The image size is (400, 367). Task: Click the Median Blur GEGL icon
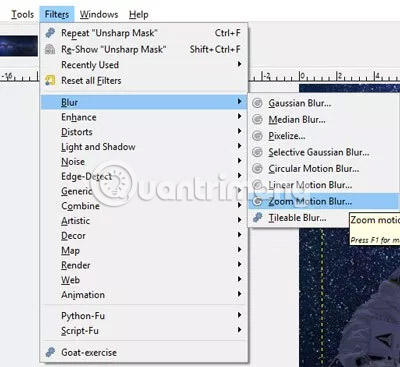tap(257, 119)
